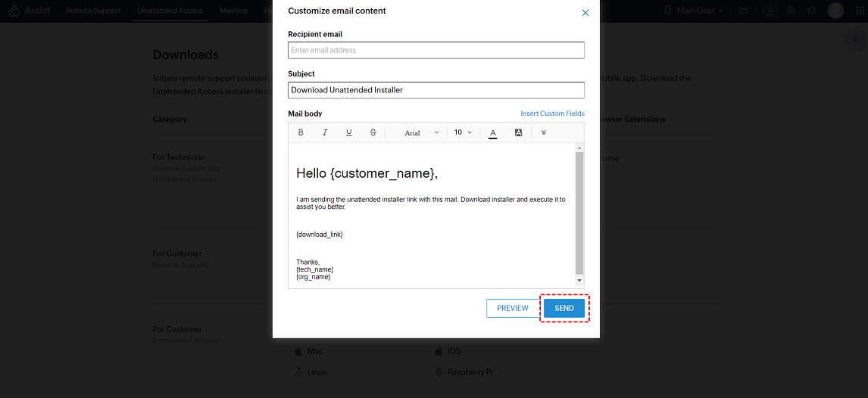Click the Mac apple icon
Image resolution: width=868 pixels, height=398 pixels.
[298, 351]
